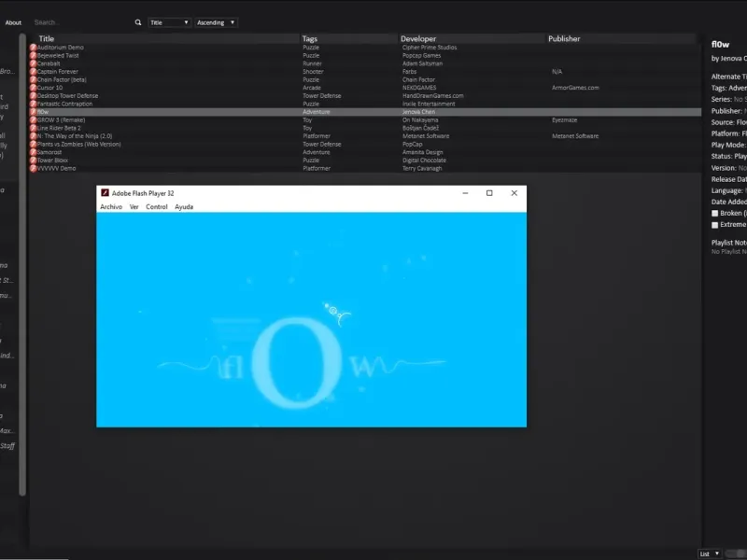Click the Flash icon beside Captain Forever

click(x=33, y=72)
